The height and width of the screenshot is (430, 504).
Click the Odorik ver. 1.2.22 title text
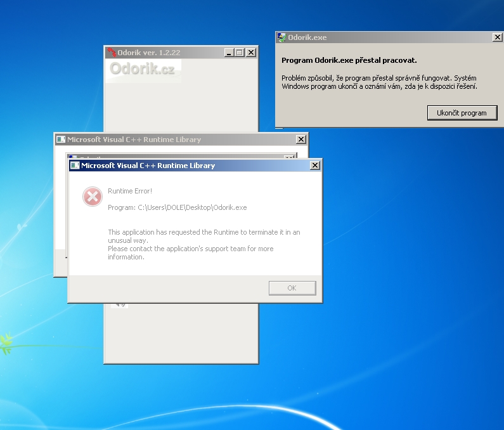pos(149,53)
